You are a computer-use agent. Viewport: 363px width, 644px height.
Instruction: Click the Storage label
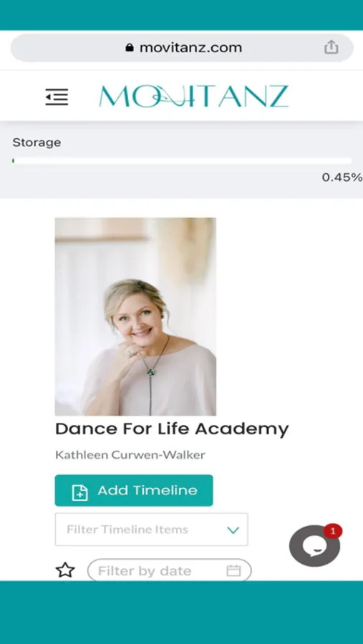pos(37,143)
